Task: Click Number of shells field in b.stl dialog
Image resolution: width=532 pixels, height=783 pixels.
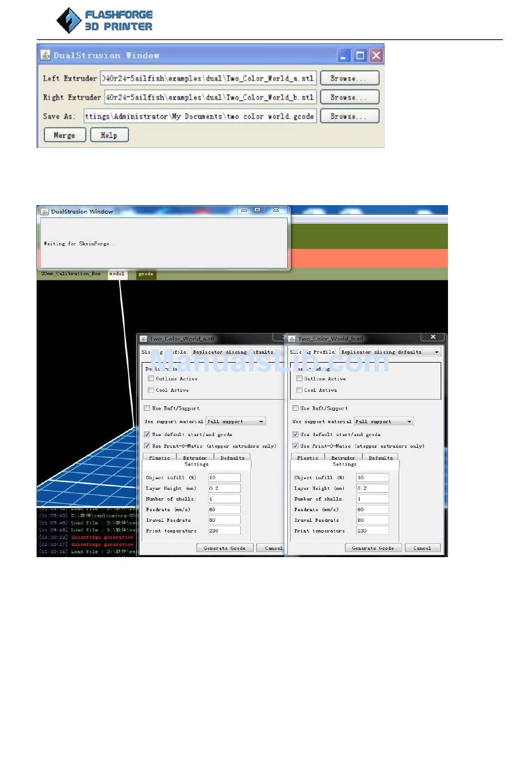Action: tap(373, 499)
